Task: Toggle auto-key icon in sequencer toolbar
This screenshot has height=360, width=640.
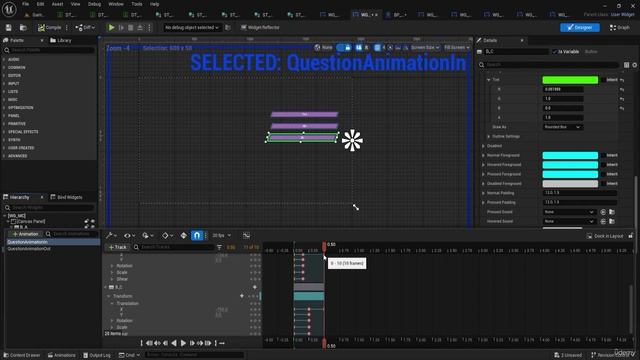Action: 183,236
